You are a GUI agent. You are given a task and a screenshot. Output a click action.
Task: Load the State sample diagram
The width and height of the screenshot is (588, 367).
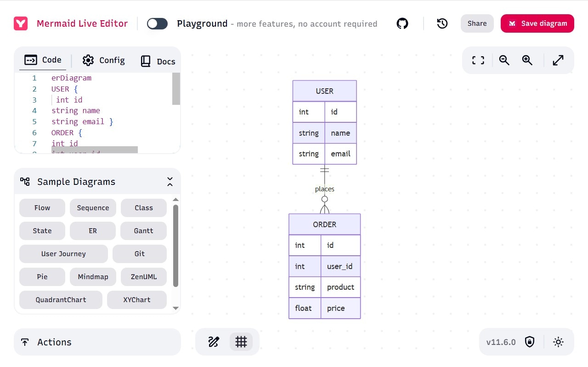point(42,231)
